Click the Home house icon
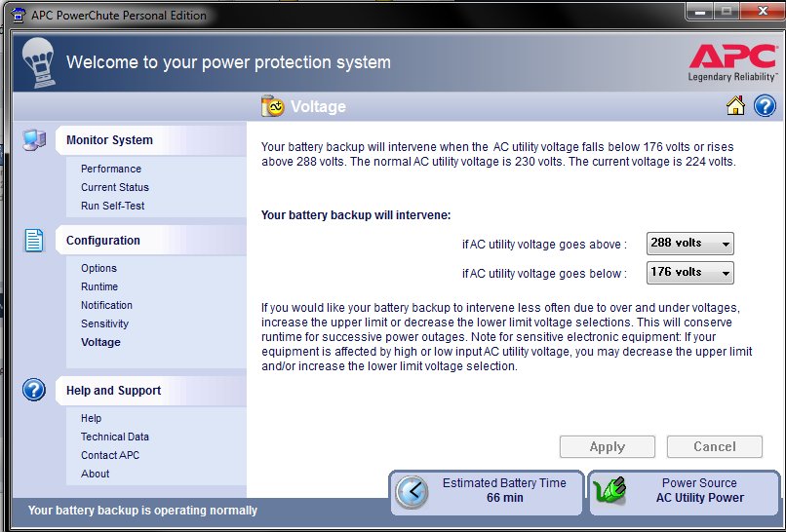Image resolution: width=786 pixels, height=532 pixels. [735, 105]
